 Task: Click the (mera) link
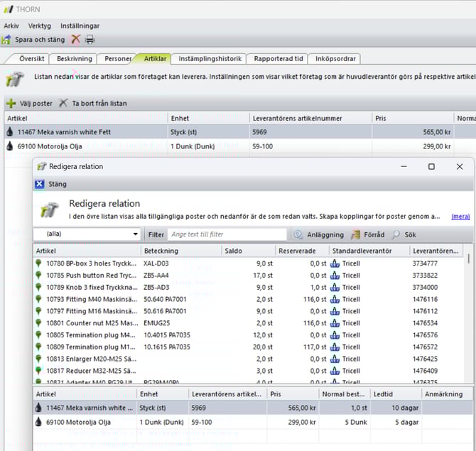point(460,217)
